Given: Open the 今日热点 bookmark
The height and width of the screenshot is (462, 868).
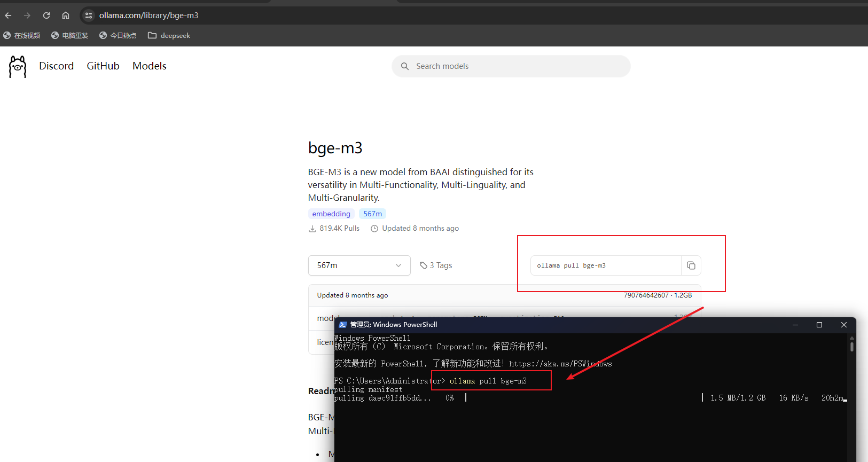Looking at the screenshot, I should 118,35.
